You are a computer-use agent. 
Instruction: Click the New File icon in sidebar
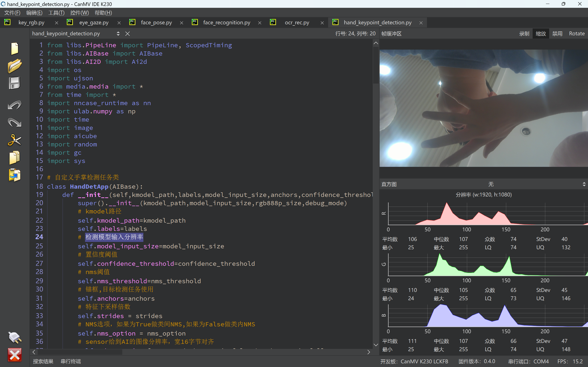pos(14,49)
